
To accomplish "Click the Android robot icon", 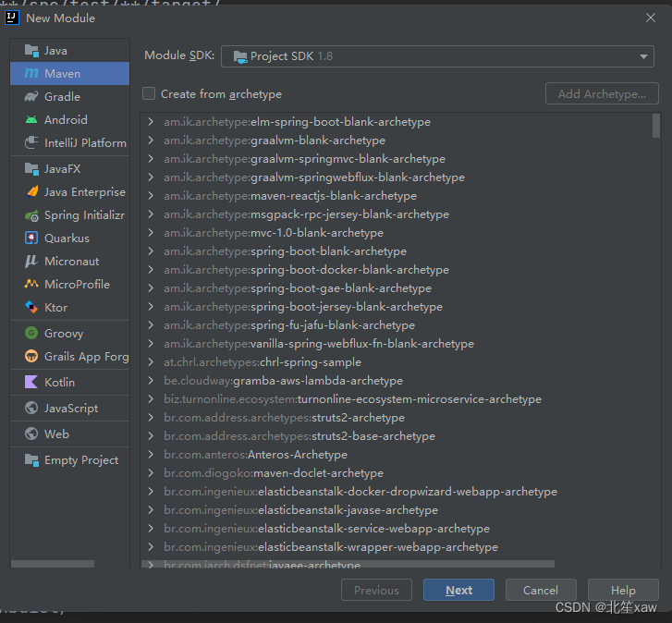I will click(31, 119).
